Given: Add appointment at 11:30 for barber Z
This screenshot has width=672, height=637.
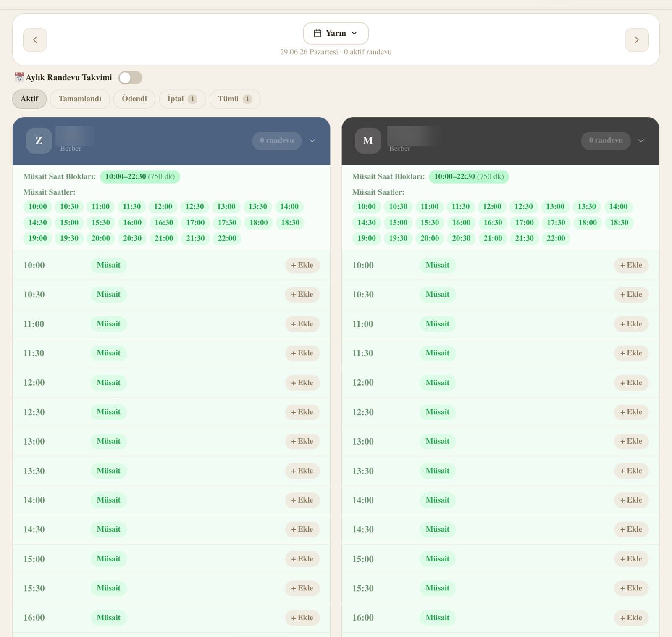Looking at the screenshot, I should click(302, 353).
